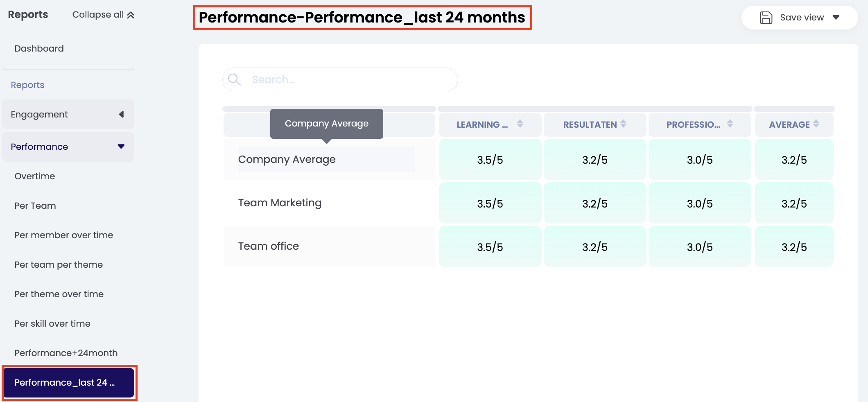Viewport: 868px width, 402px height.
Task: Open the Save view dropdown arrow
Action: 836,18
